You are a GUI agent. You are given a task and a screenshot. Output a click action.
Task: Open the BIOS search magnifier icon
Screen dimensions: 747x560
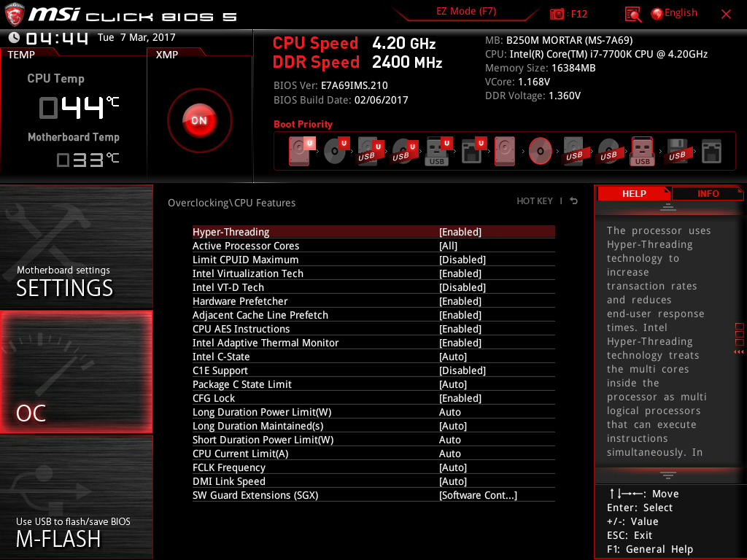(633, 14)
